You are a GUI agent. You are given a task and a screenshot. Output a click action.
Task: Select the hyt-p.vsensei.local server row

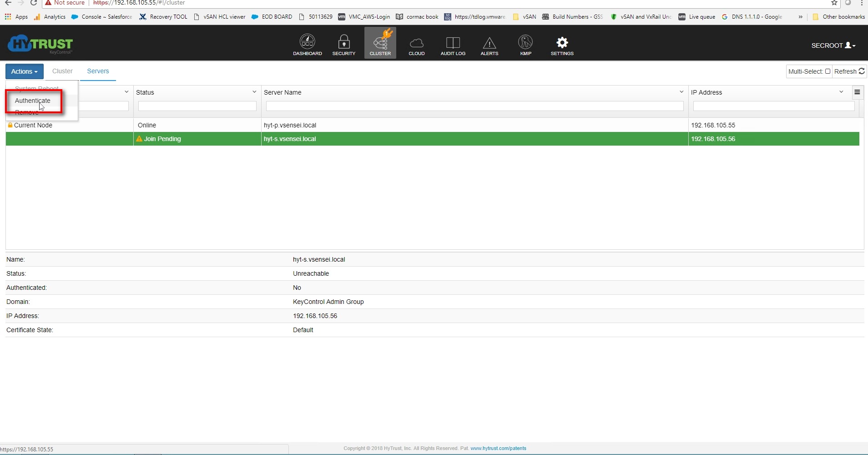(290, 125)
